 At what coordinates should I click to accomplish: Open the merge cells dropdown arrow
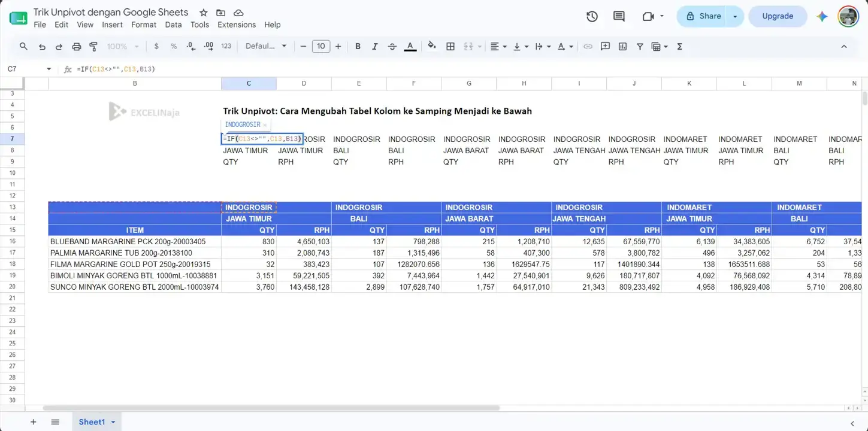pos(480,46)
